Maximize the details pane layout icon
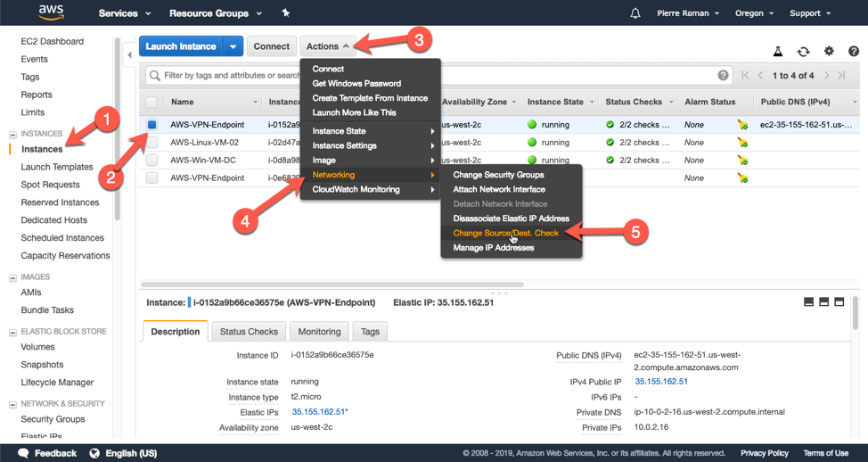868x462 pixels. pyautogui.click(x=839, y=302)
